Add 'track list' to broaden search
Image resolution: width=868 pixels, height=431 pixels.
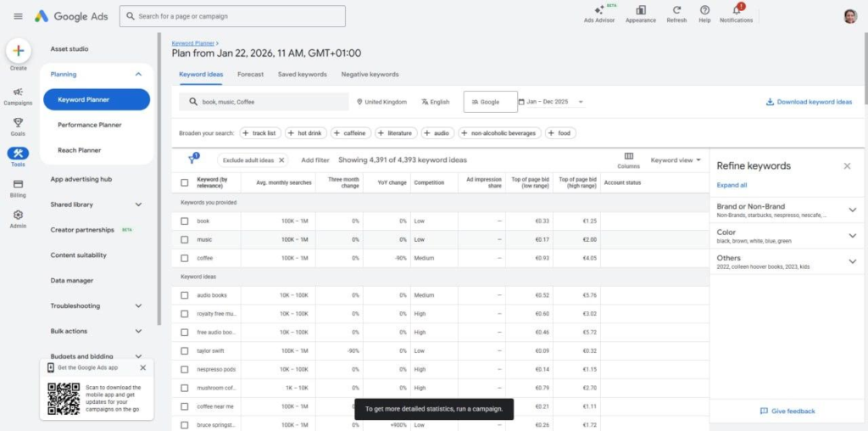pyautogui.click(x=259, y=133)
